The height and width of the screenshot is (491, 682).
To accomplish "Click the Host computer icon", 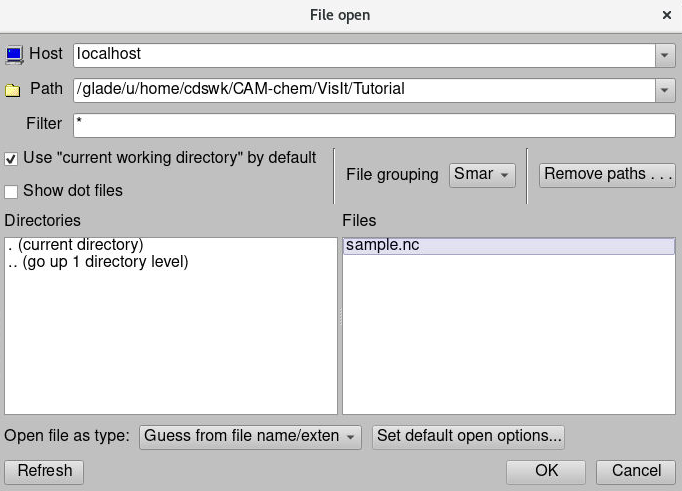I will [x=14, y=54].
